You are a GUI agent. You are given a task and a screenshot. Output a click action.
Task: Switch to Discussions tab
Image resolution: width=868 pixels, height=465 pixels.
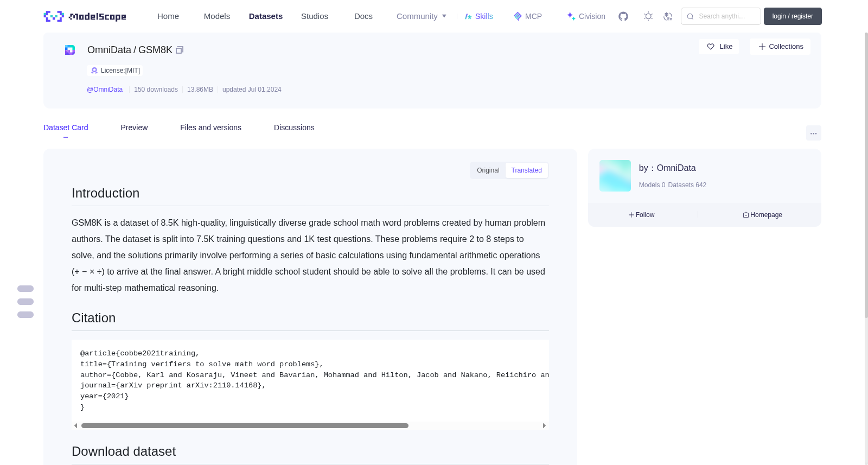[294, 128]
